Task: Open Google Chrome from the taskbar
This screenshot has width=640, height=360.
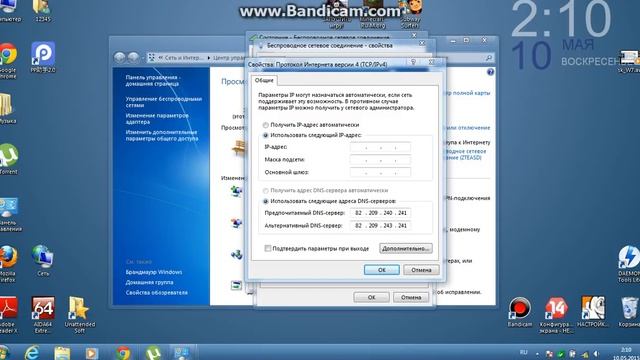Action: pos(123,353)
